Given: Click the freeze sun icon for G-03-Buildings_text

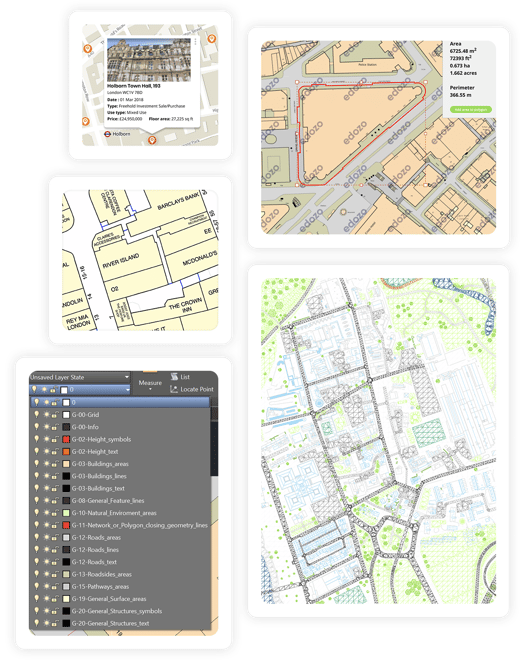Looking at the screenshot, I should (x=46, y=488).
